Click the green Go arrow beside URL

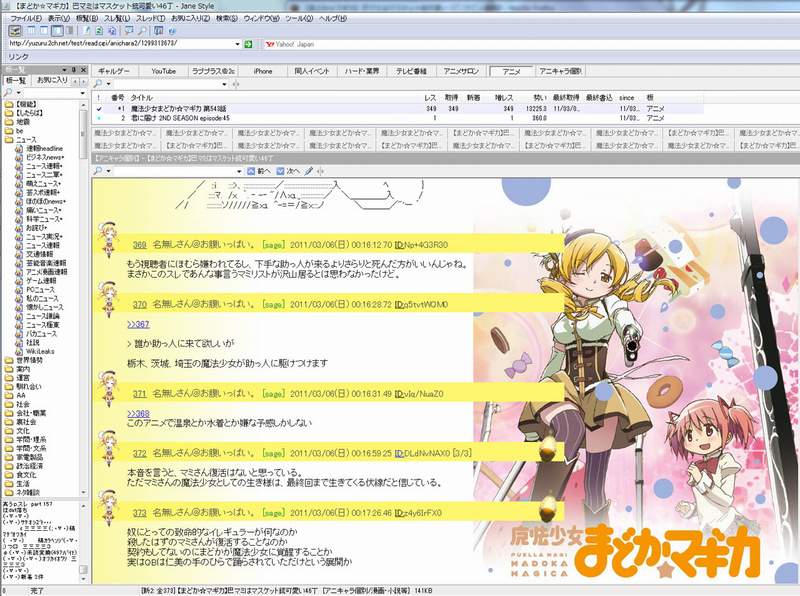coord(248,44)
